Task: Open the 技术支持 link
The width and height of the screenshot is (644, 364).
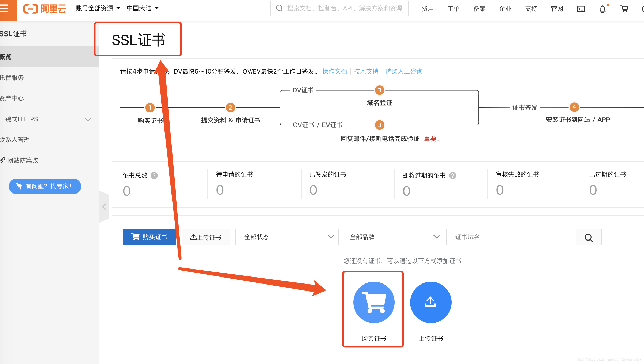Action: (x=366, y=71)
